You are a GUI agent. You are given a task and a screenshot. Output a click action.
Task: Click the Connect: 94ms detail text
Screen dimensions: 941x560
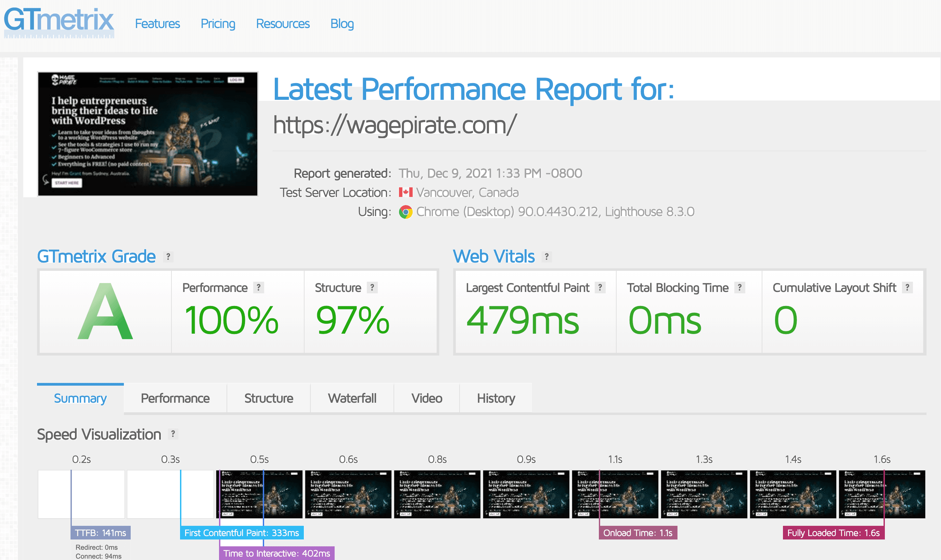point(99,556)
